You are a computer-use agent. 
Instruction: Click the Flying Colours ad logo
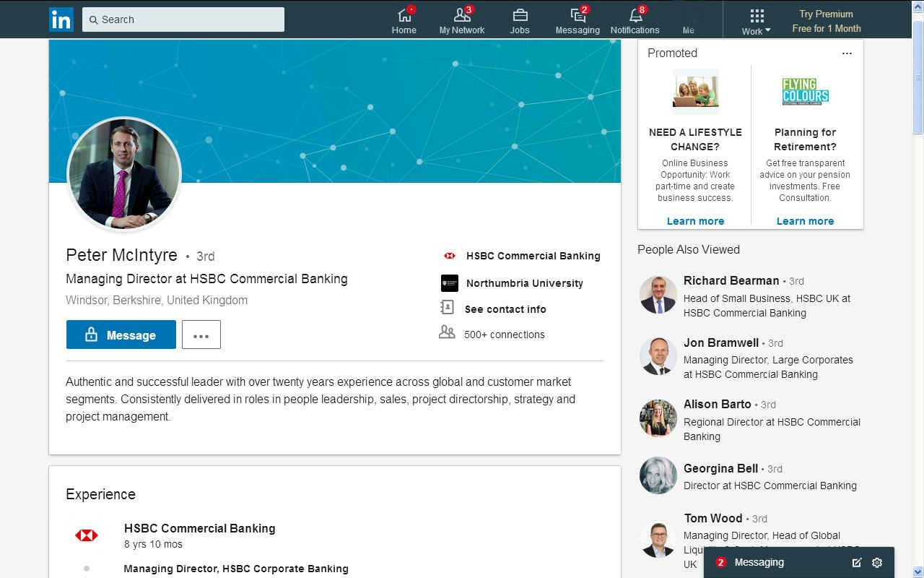point(806,92)
